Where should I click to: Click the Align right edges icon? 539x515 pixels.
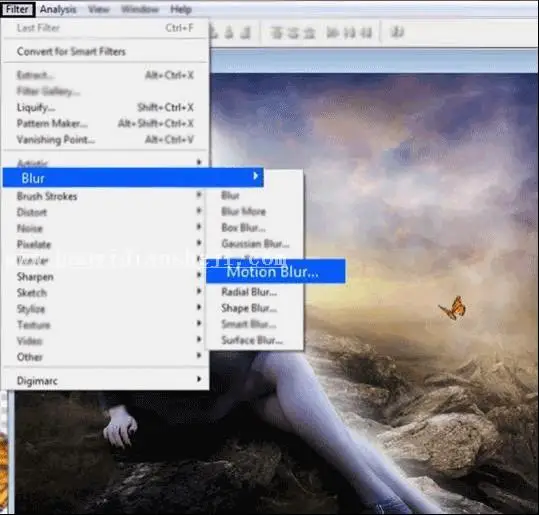(x=245, y=33)
